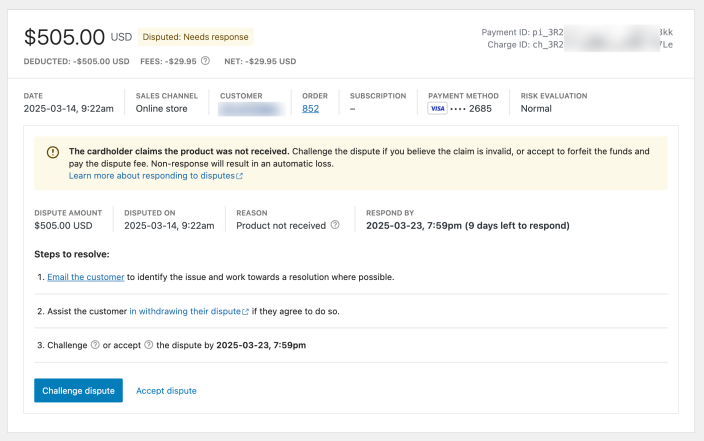Click external link icon after withdrawing dispute link

[246, 311]
